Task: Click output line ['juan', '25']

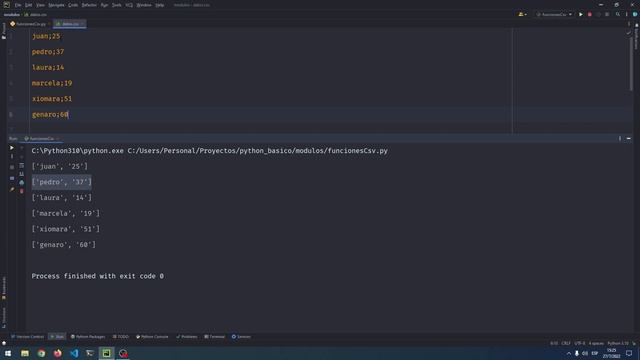Action: [60, 167]
